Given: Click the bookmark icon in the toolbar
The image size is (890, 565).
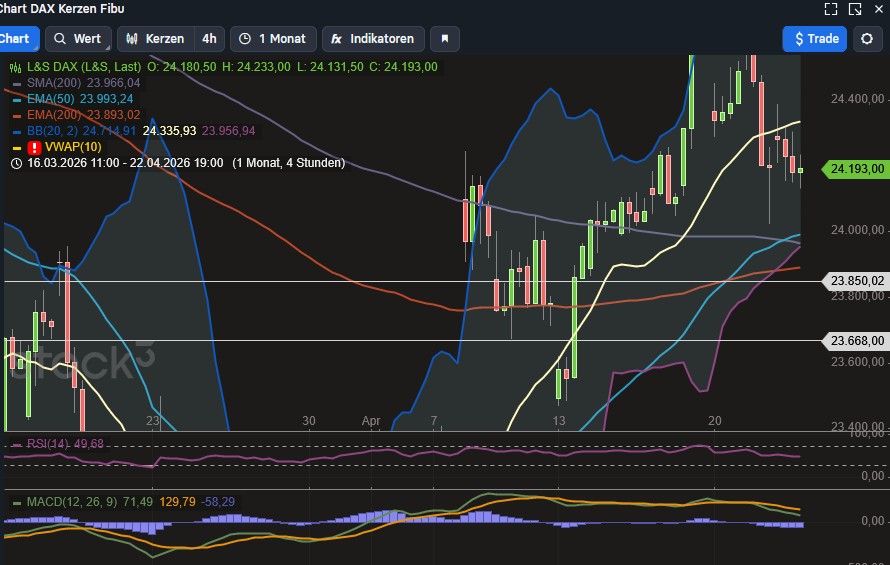Looking at the screenshot, I should coord(445,39).
